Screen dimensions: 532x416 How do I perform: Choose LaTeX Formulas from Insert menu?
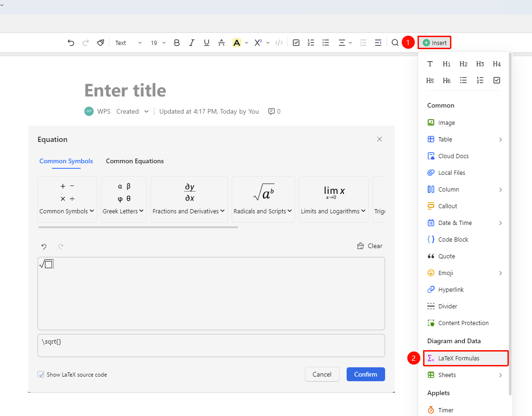click(466, 358)
